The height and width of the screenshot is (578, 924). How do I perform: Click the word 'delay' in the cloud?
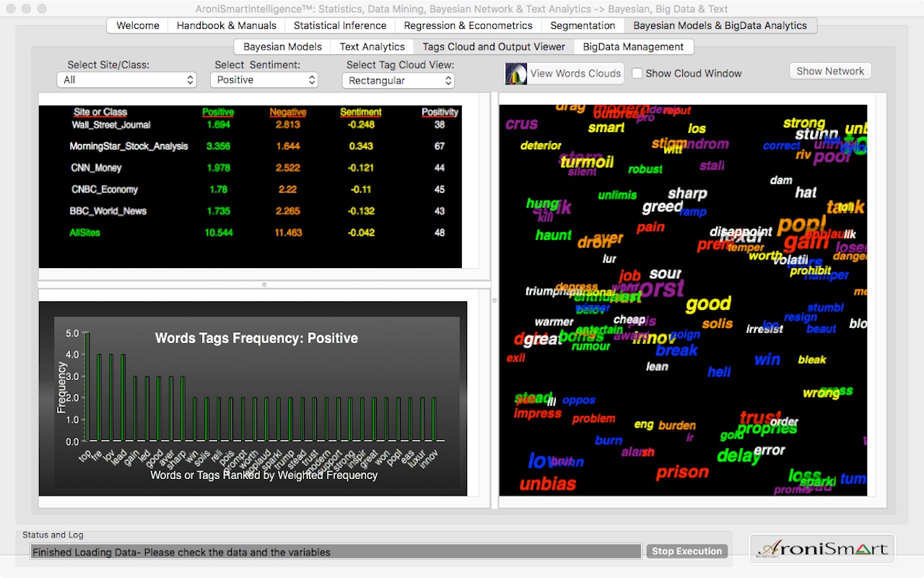pyautogui.click(x=738, y=456)
